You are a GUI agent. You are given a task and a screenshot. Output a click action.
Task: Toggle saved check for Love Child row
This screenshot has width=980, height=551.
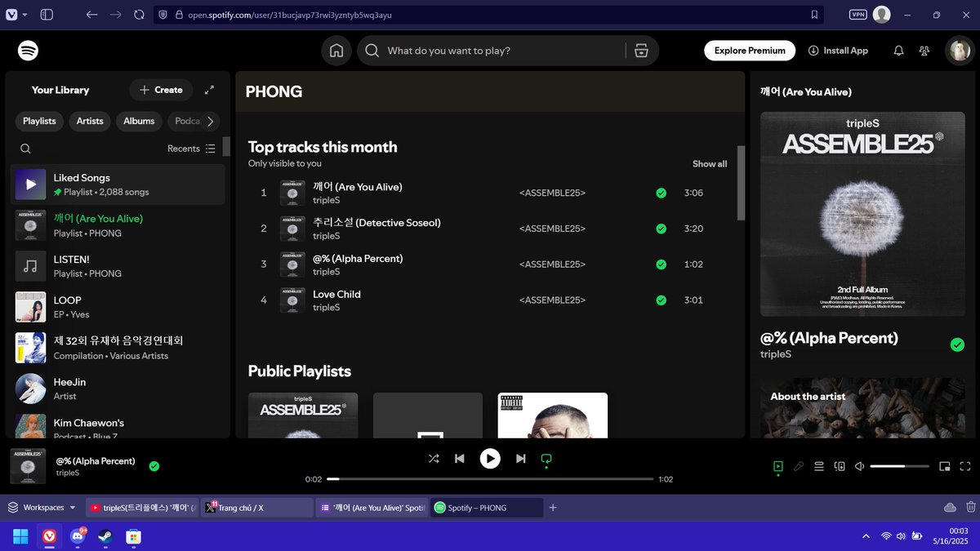[x=661, y=300]
